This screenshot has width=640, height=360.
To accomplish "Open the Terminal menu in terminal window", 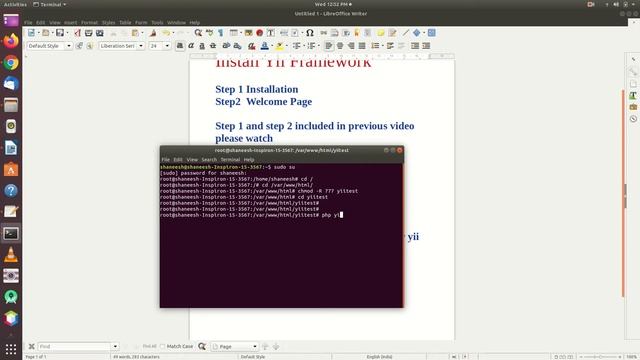I will 230,160.
